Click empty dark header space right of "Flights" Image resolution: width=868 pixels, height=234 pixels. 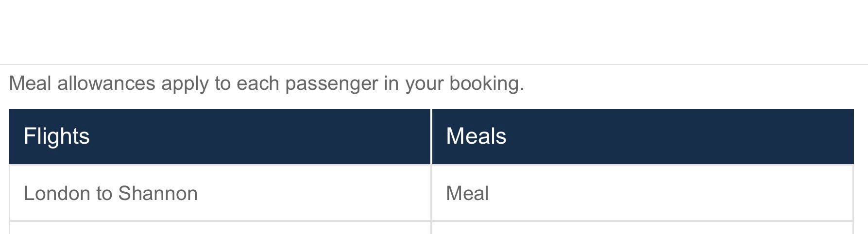pyautogui.click(x=257, y=136)
